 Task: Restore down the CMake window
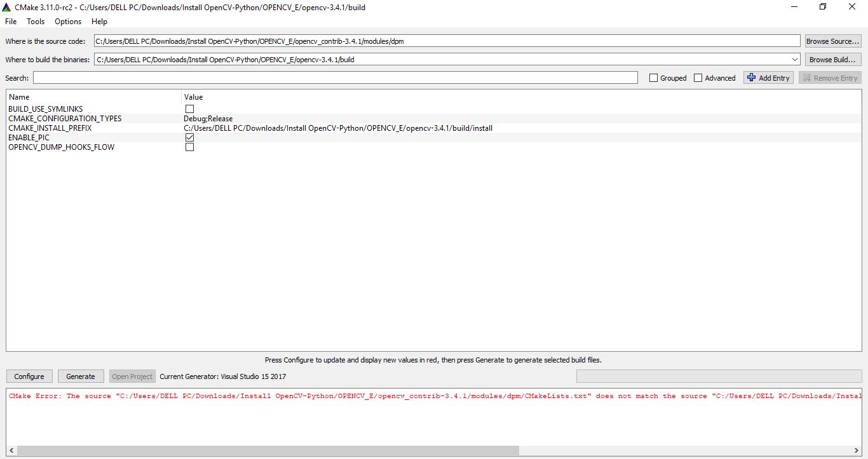click(823, 7)
